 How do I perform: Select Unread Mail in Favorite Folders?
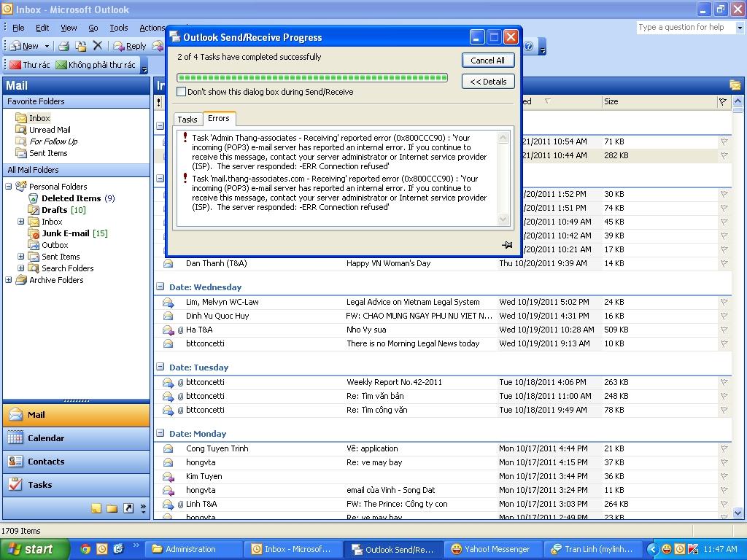[50, 130]
